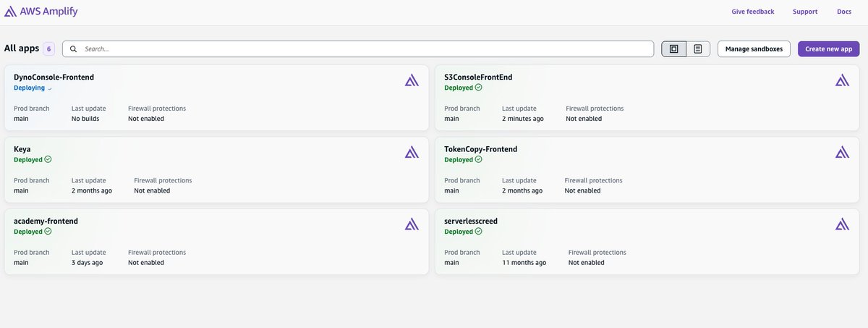
Task: Click '11 months ago' on serverlesscreed
Action: pos(524,262)
